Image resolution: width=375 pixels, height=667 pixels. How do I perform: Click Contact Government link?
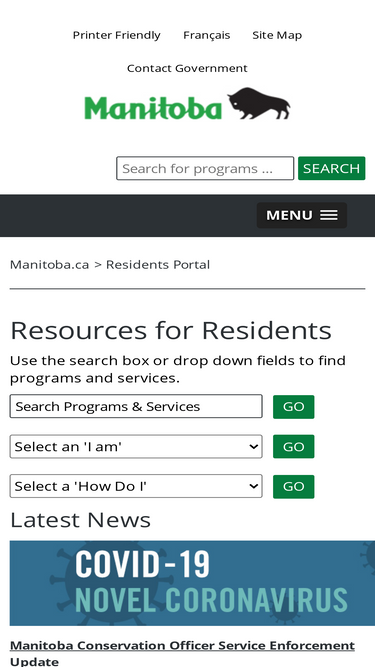coord(187,68)
